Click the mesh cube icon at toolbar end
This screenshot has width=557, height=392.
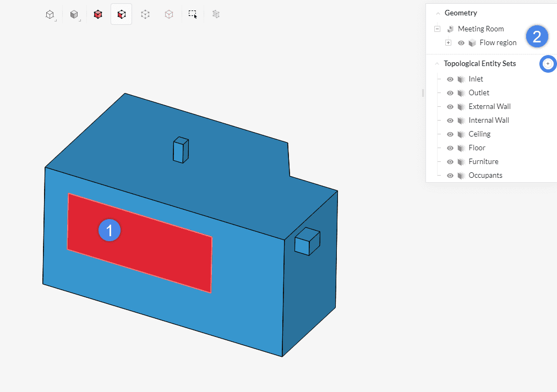[x=216, y=14]
